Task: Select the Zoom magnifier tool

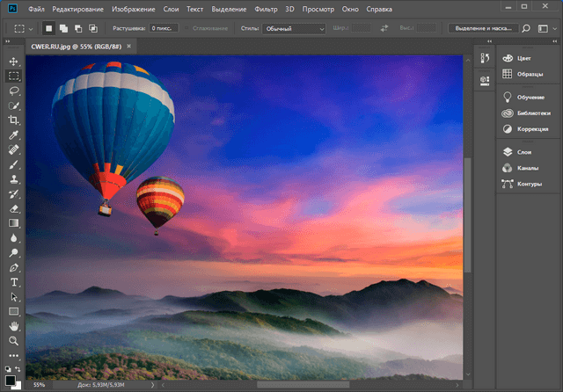Action: pos(14,340)
